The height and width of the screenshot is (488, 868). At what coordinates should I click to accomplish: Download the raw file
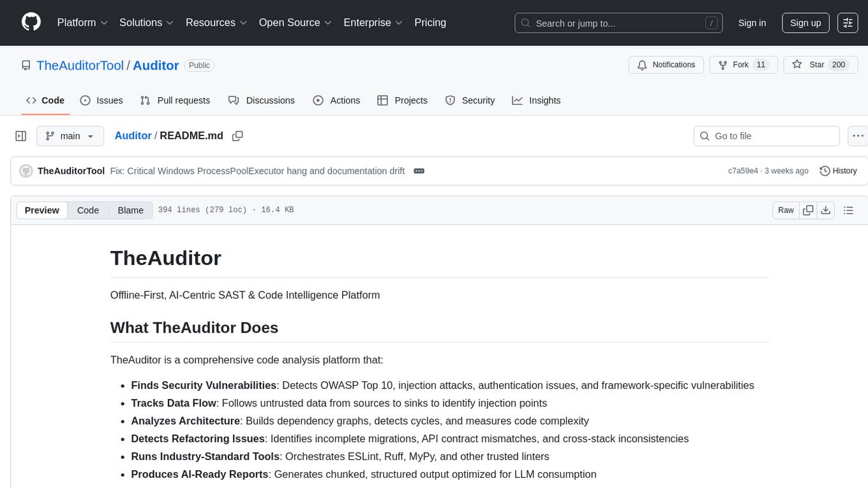pos(825,210)
